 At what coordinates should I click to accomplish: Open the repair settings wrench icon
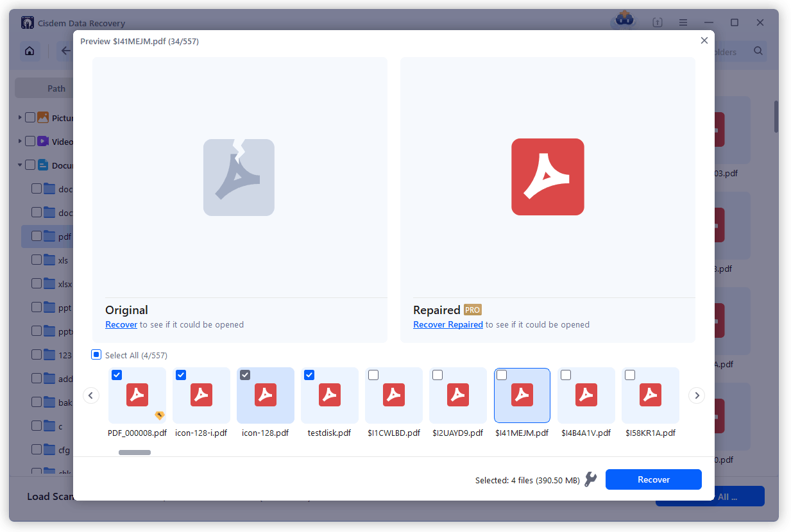[x=591, y=479]
